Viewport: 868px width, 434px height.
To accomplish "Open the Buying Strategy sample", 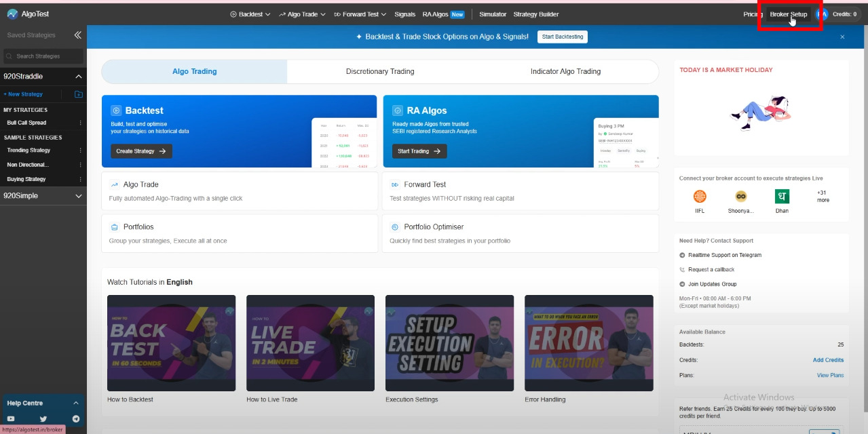I will click(x=26, y=179).
